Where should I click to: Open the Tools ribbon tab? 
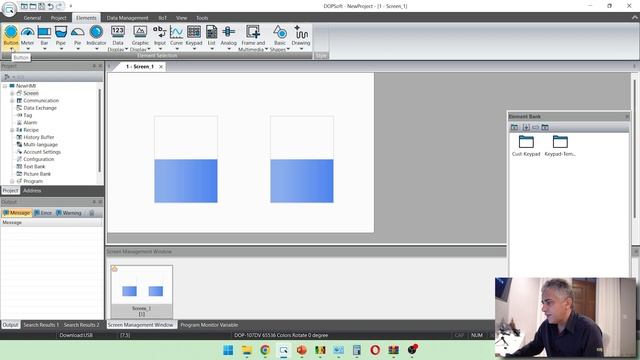pyautogui.click(x=202, y=18)
